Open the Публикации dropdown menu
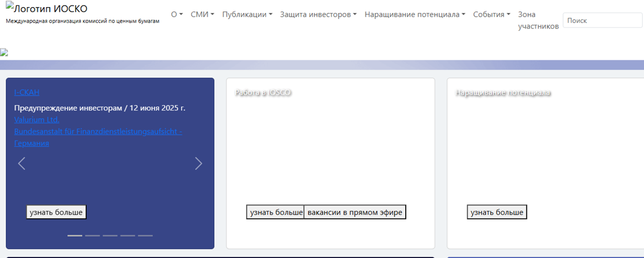The width and height of the screenshot is (644, 258). coord(247,14)
